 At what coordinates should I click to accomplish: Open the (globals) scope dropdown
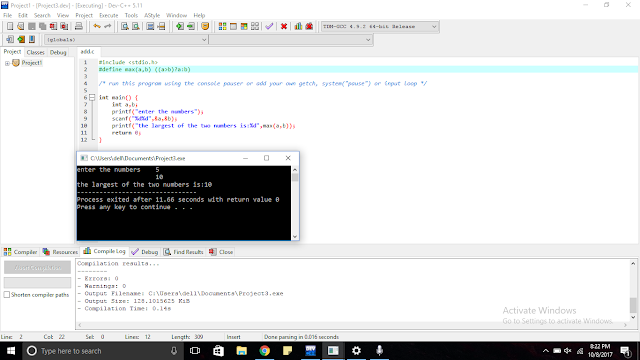(x=126, y=40)
